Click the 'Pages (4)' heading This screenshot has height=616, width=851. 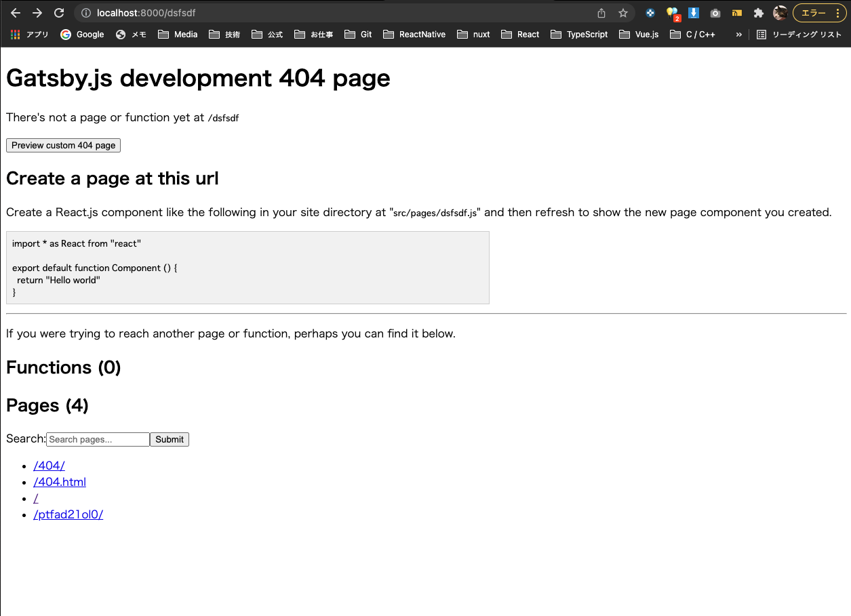click(47, 406)
